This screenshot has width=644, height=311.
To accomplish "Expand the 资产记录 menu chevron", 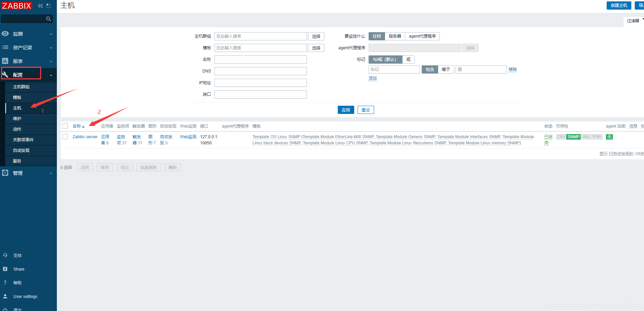I will coord(51,48).
